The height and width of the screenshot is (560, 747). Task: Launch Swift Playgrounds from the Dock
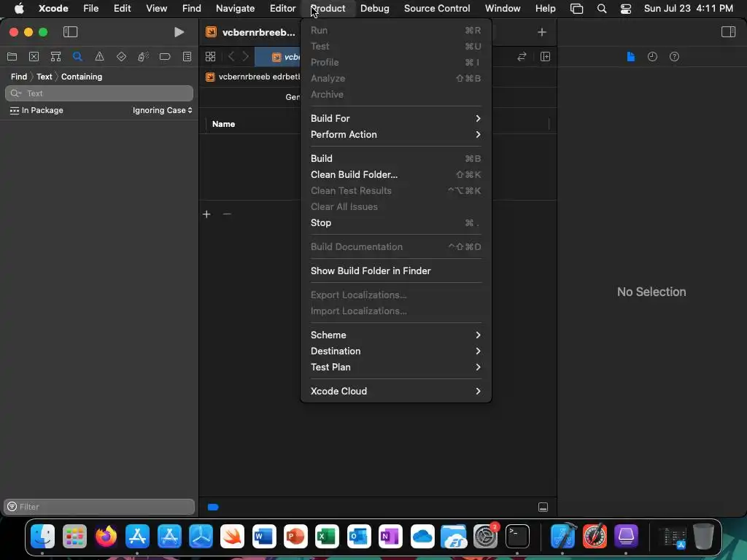[x=233, y=537]
